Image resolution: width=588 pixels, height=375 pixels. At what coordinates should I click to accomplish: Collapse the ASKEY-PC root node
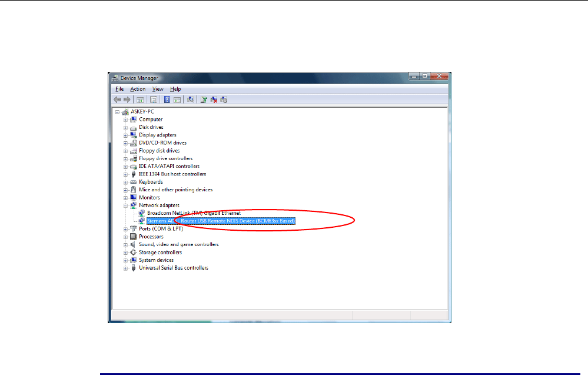click(x=117, y=112)
